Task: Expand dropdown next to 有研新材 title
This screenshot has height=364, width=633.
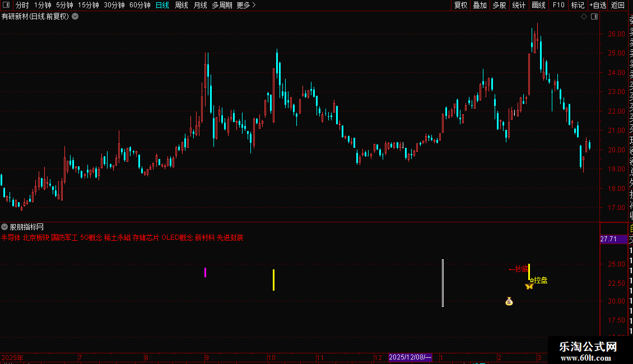Action: (x=75, y=17)
